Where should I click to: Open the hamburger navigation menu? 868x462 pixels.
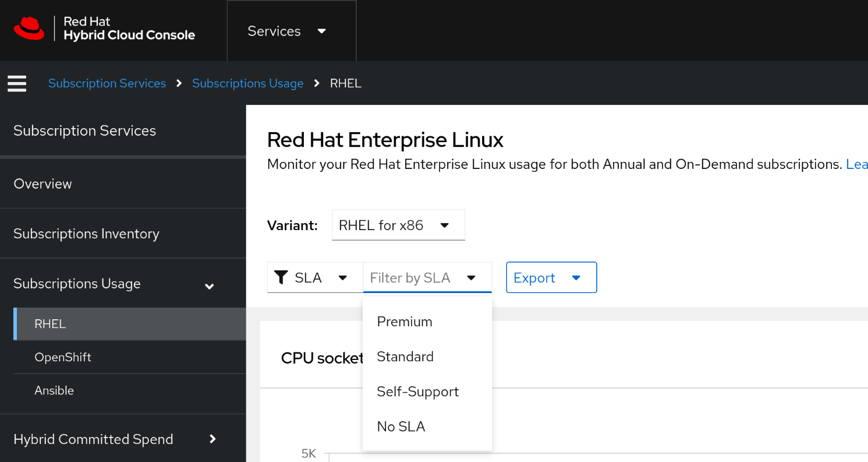16,83
